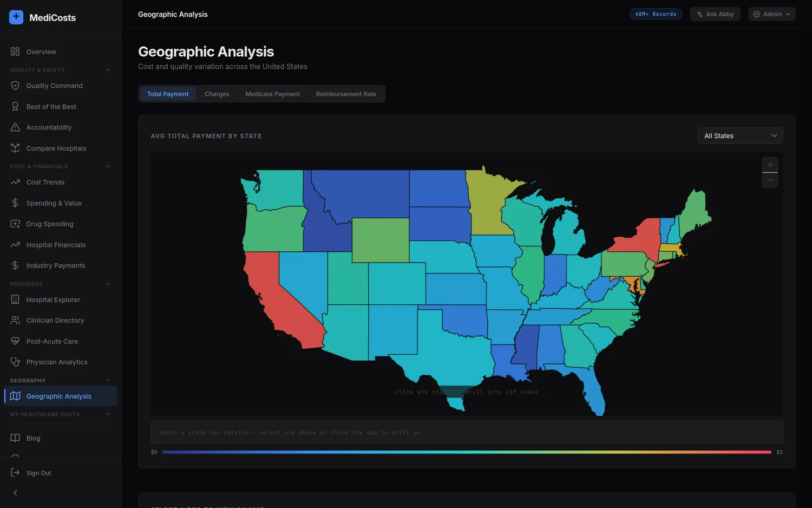Open the Admin dropdown chevron

[788, 14]
